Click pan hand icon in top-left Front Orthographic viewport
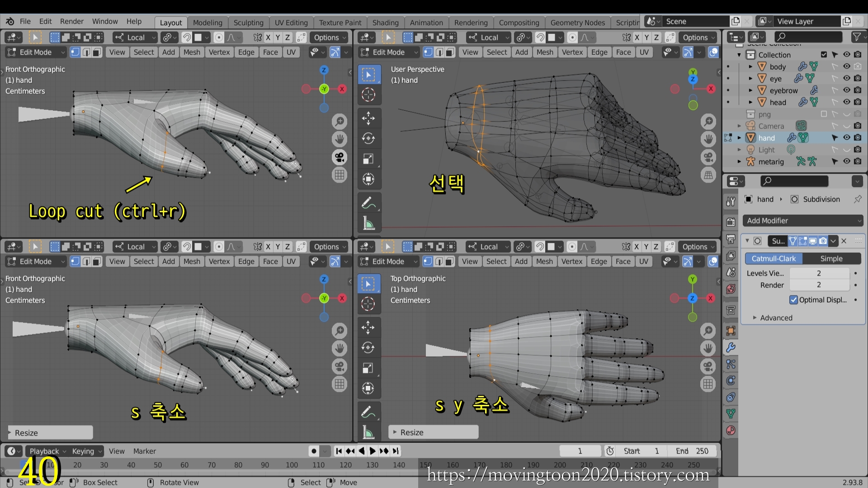 (340, 139)
